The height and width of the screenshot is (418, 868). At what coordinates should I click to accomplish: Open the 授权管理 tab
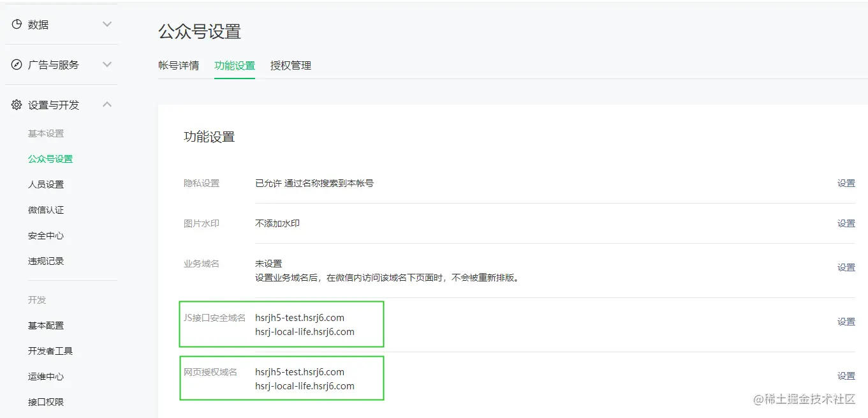pyautogui.click(x=291, y=65)
